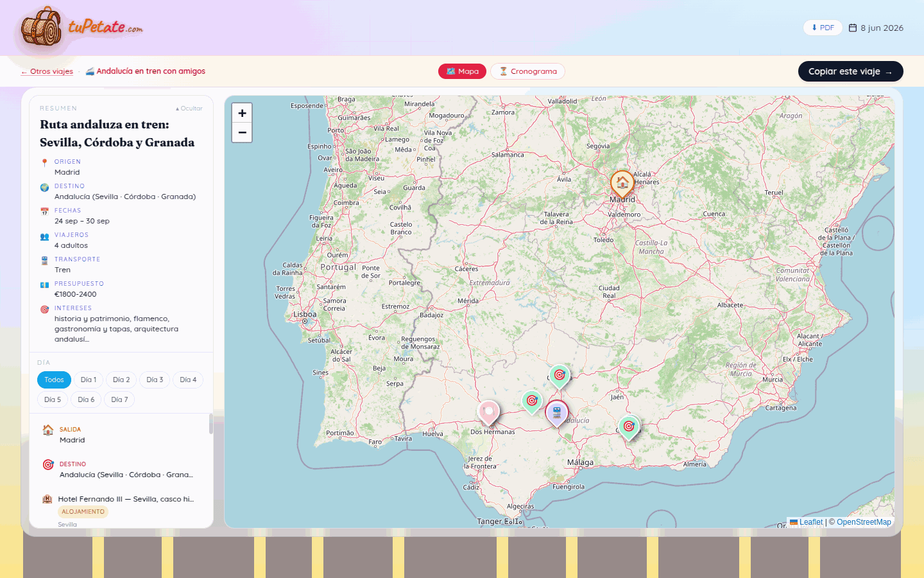Image resolution: width=924 pixels, height=578 pixels.
Task: Click the hotel icon beside Hotel Fernando III
Action: 47,499
